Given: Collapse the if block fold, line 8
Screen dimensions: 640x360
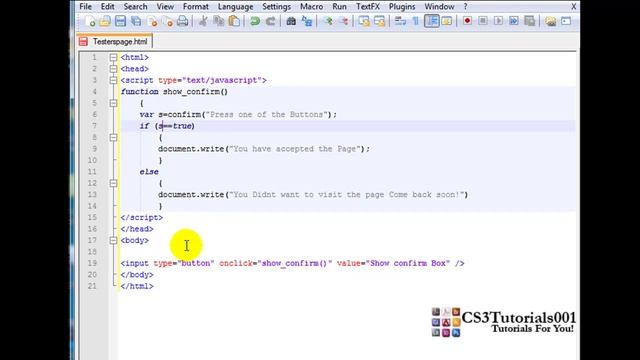Looking at the screenshot, I should (x=113, y=138).
